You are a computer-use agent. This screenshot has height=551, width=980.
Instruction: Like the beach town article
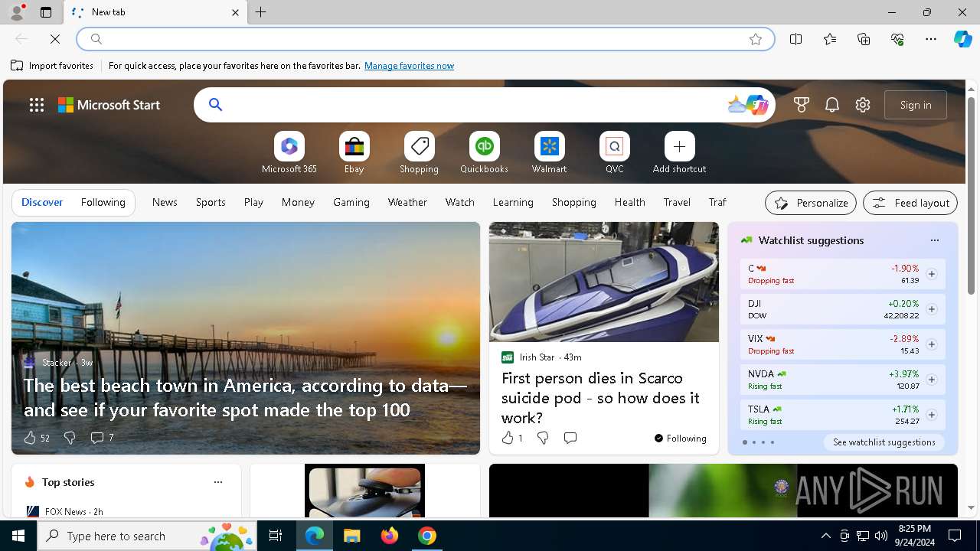click(36, 438)
